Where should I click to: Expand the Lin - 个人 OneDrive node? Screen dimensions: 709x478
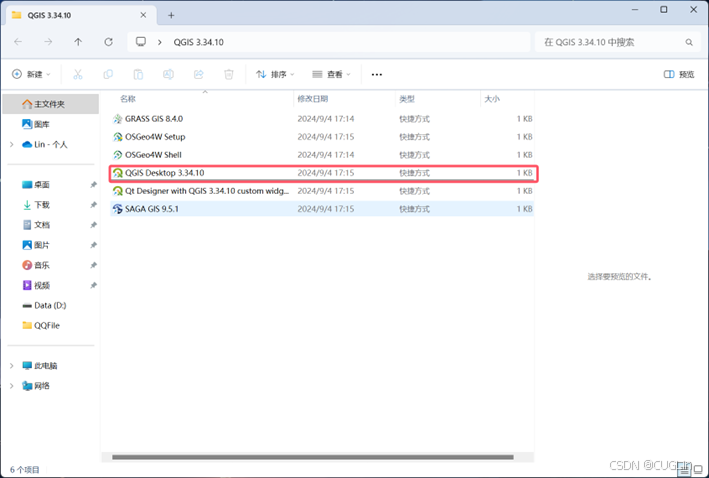tap(12, 144)
